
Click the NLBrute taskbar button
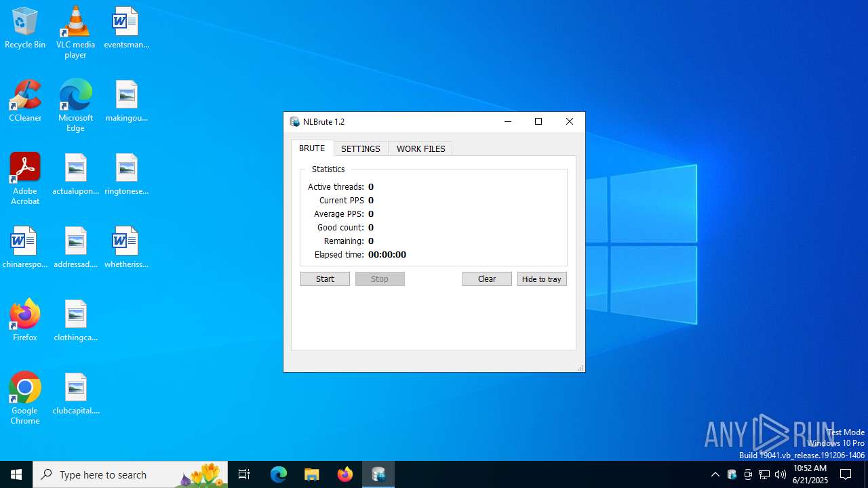378,474
